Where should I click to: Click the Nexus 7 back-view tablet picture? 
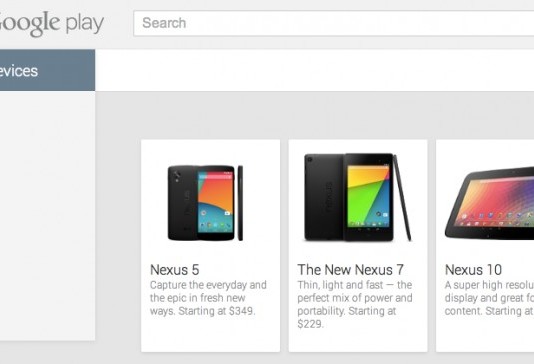pos(324,197)
